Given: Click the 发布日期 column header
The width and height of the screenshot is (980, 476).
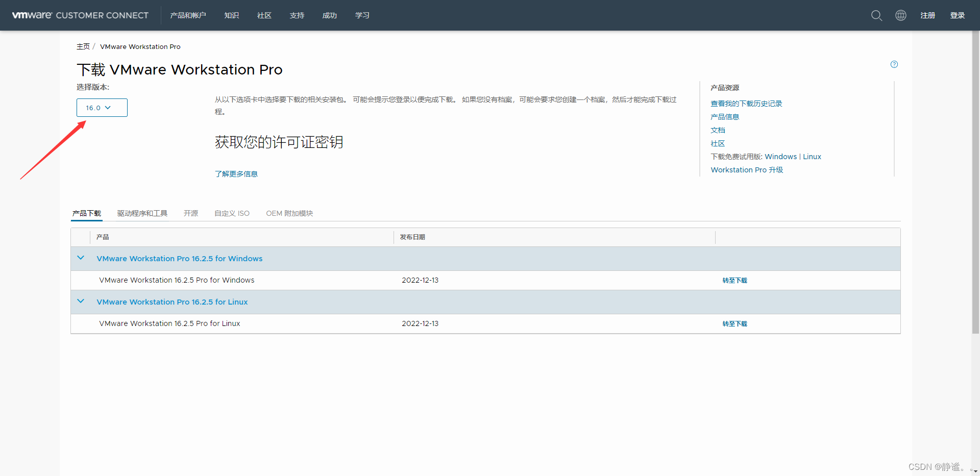Looking at the screenshot, I should [412, 237].
